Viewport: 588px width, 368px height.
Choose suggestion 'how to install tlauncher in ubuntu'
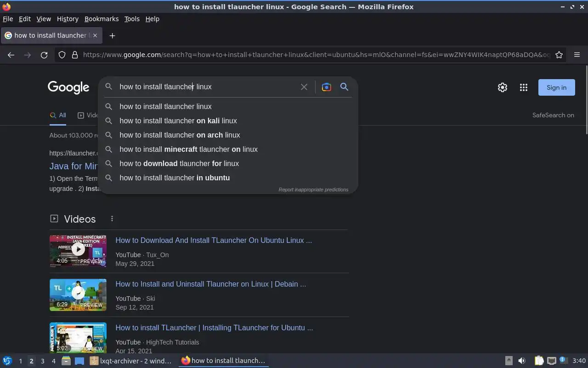point(228,178)
